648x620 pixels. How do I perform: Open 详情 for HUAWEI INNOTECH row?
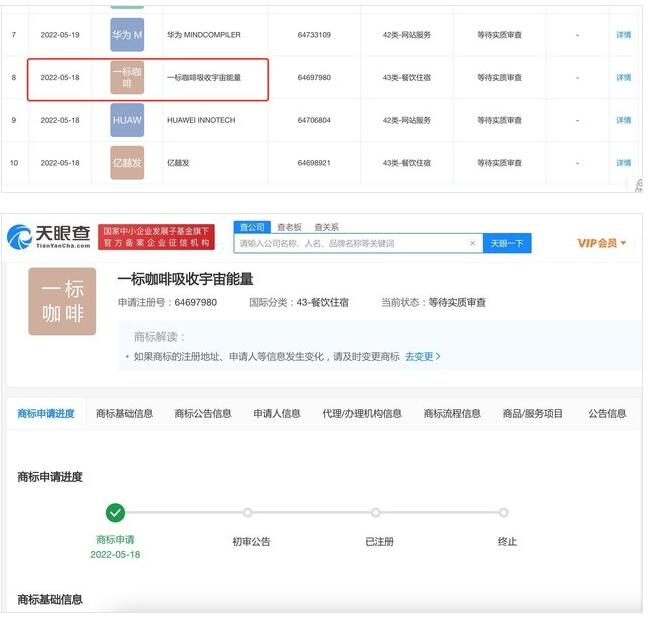pyautogui.click(x=624, y=120)
